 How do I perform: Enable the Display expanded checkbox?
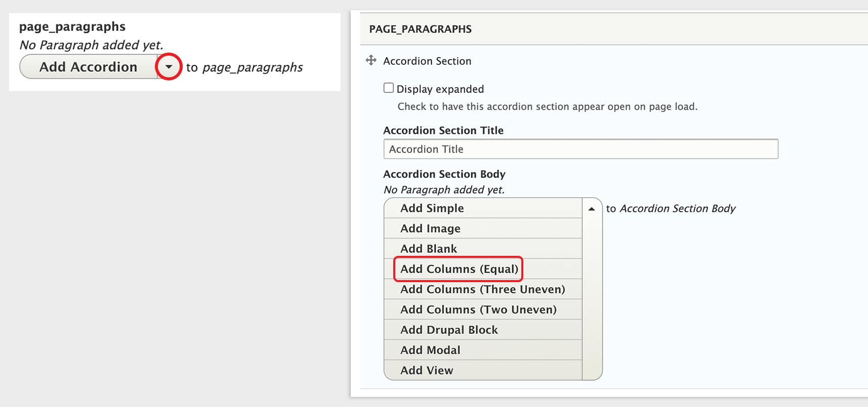point(389,88)
